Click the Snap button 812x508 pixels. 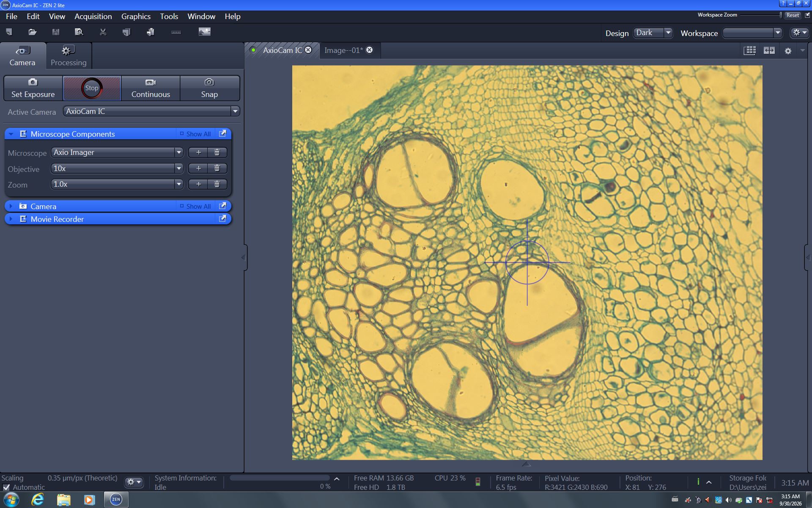(x=209, y=88)
